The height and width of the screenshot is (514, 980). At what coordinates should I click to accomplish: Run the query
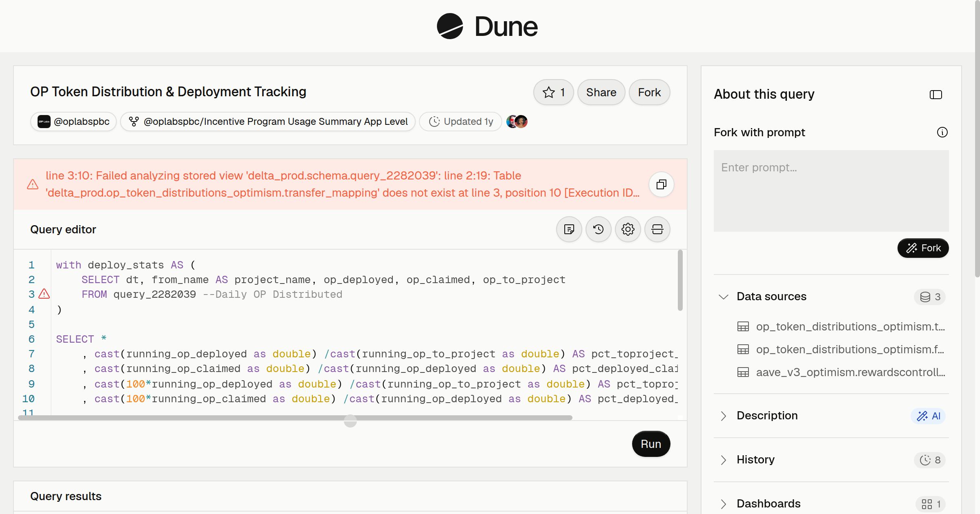tap(651, 444)
